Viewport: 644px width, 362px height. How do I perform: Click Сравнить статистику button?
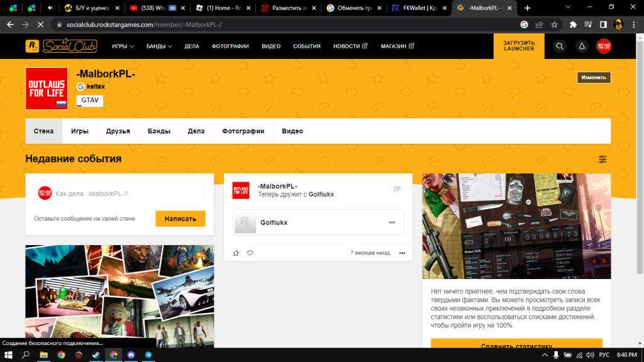tap(516, 344)
